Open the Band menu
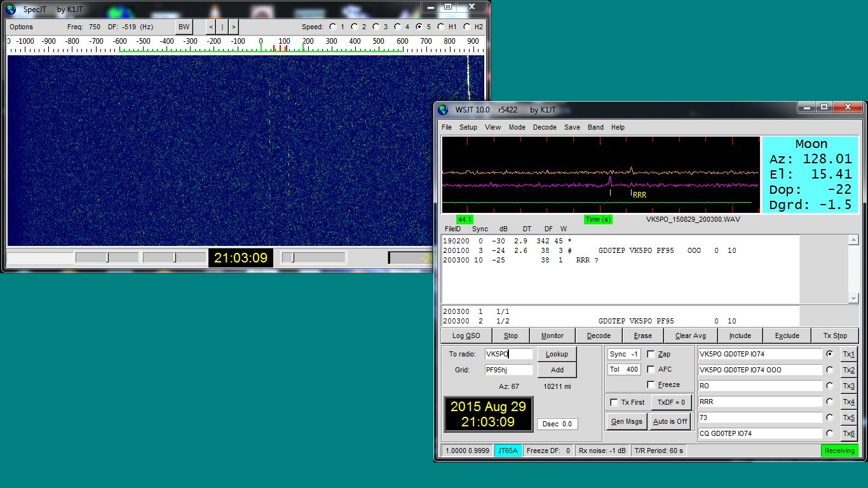 tap(595, 127)
